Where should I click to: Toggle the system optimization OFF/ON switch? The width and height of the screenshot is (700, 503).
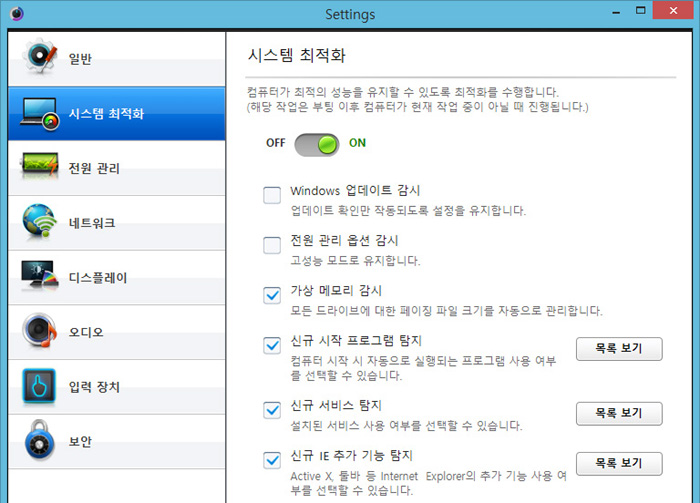[317, 145]
